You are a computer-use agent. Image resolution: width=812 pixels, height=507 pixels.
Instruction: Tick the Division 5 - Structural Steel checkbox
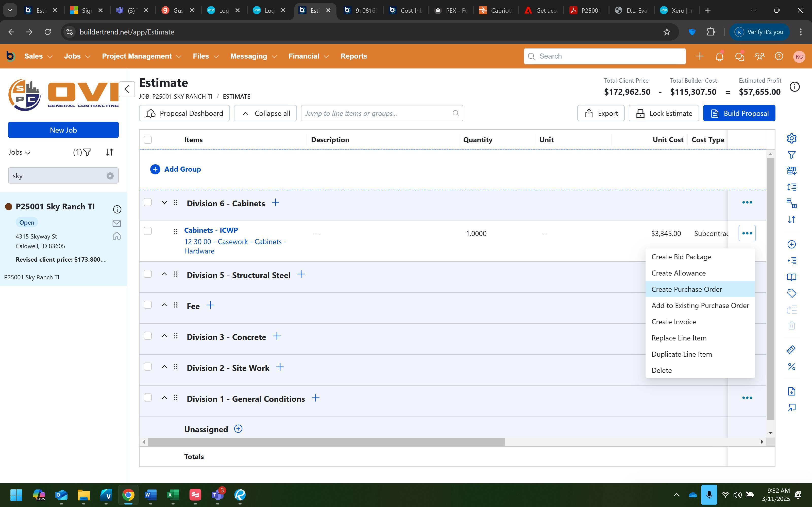point(148,274)
